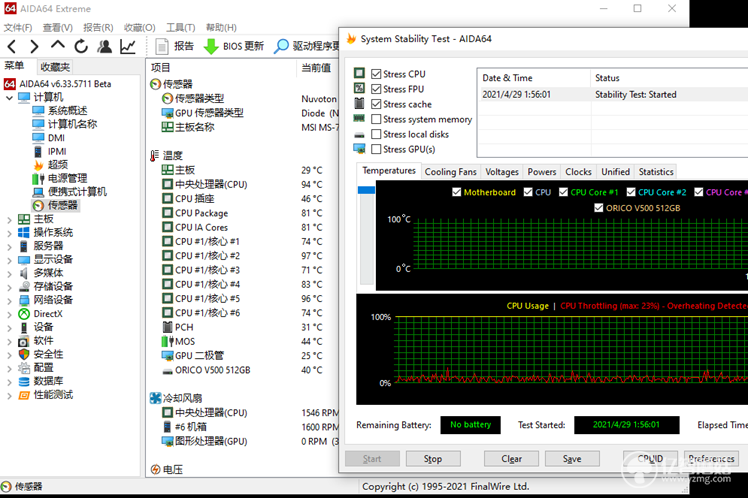Click the 网络设备 icon in tree
Screen dimensions: 748x498
pyautogui.click(x=24, y=300)
